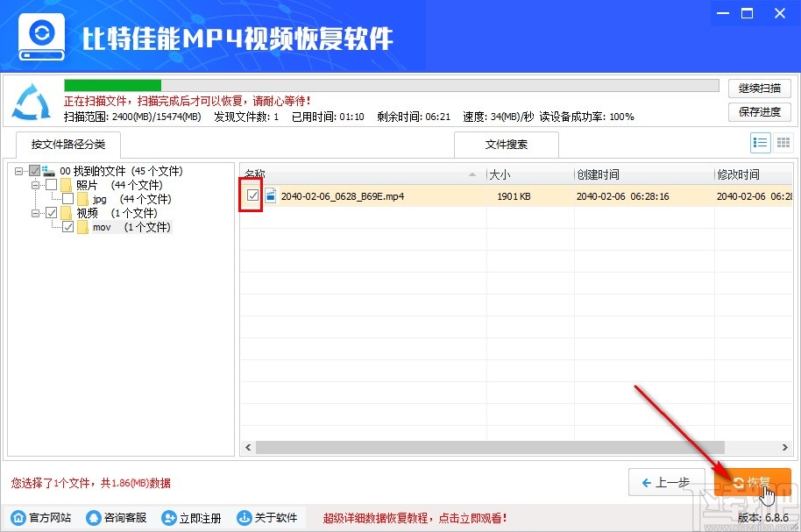Click the info icon for 关于软件
This screenshot has width=801, height=532.
pos(245,518)
